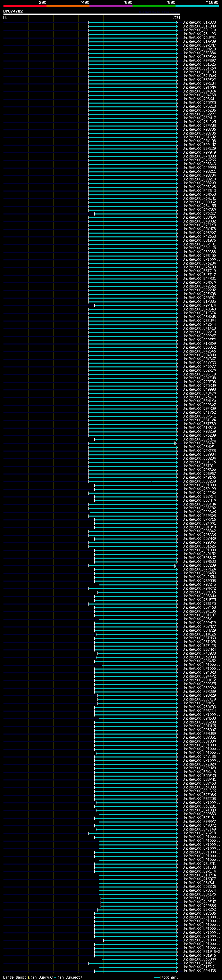Image resolution: width=222 pixels, height=980 pixels.
Task: Select hit label UniRef100_C5Y3X7
Action: (x=199, y=359)
